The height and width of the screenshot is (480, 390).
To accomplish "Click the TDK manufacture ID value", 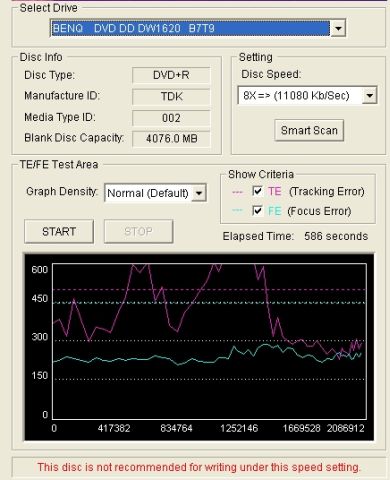I will click(171, 97).
